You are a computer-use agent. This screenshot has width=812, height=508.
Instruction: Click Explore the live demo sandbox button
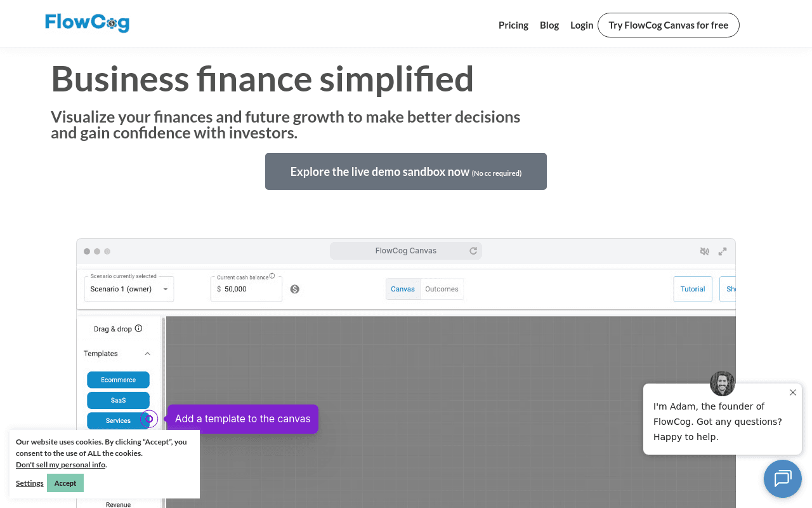[x=406, y=171]
